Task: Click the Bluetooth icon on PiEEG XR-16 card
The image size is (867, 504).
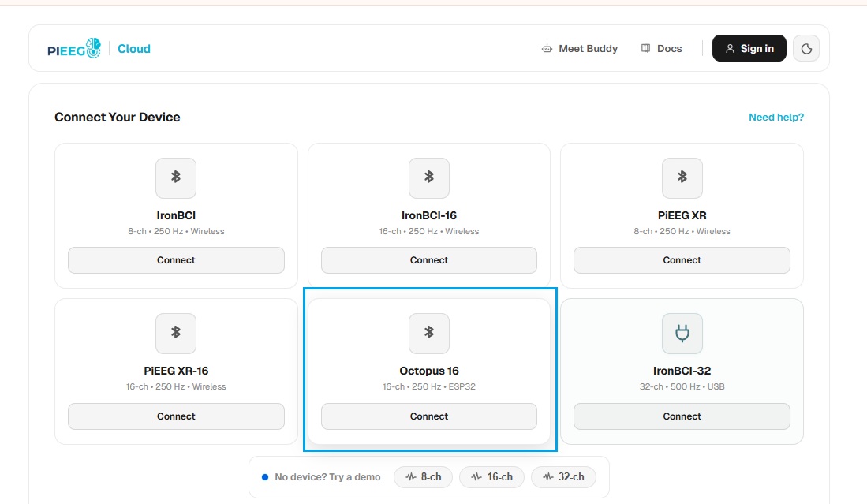Action: pyautogui.click(x=176, y=333)
